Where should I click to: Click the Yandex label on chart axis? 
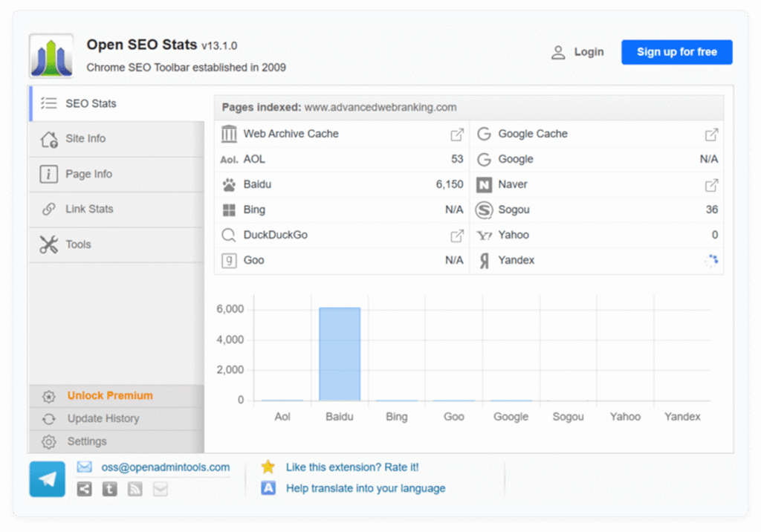682,417
